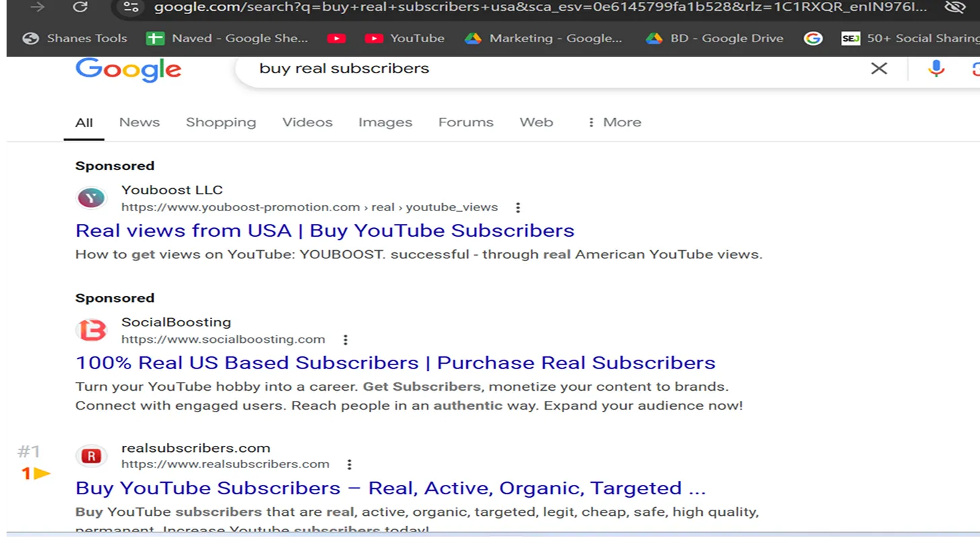Reload the current page
The width and height of the screenshot is (980, 538).
click(79, 7)
